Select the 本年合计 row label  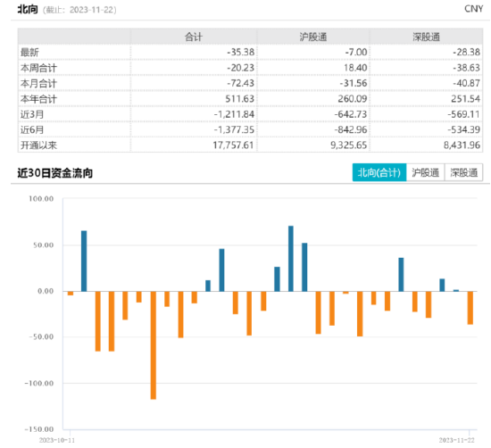[38, 99]
